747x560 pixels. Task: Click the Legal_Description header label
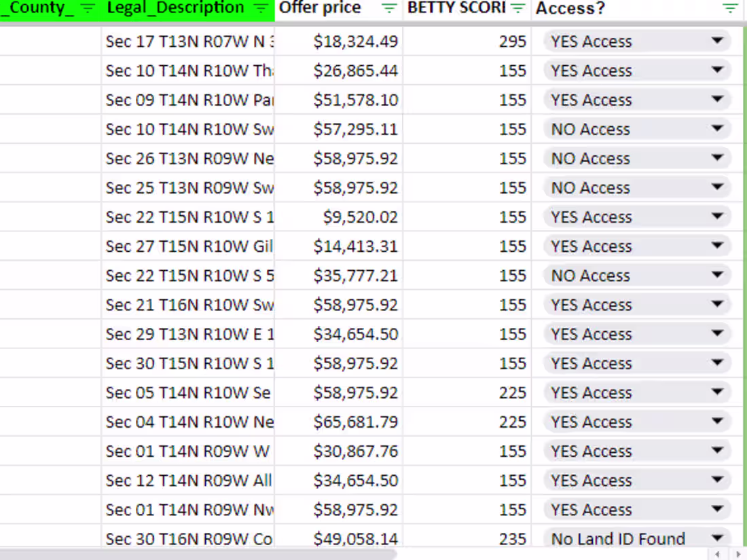click(175, 8)
